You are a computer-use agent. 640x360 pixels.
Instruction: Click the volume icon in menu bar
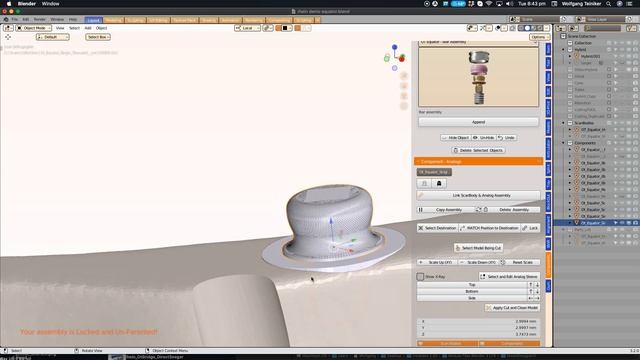tap(509, 4)
